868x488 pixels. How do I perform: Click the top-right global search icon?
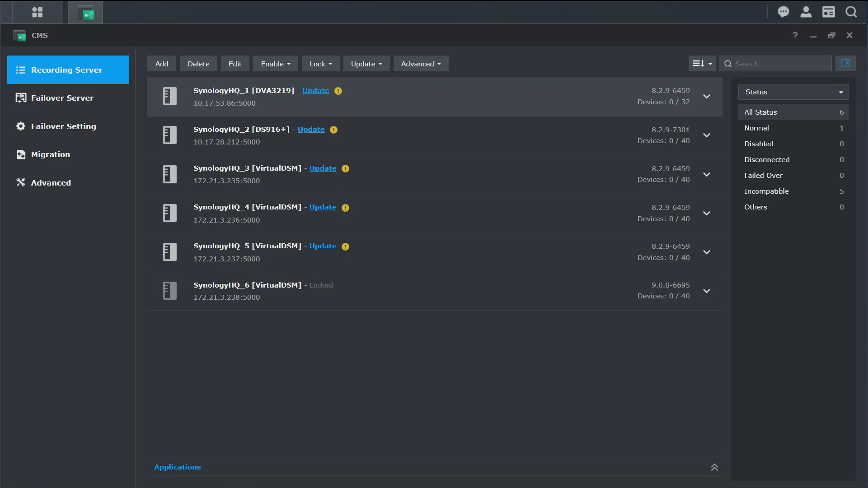click(x=851, y=12)
